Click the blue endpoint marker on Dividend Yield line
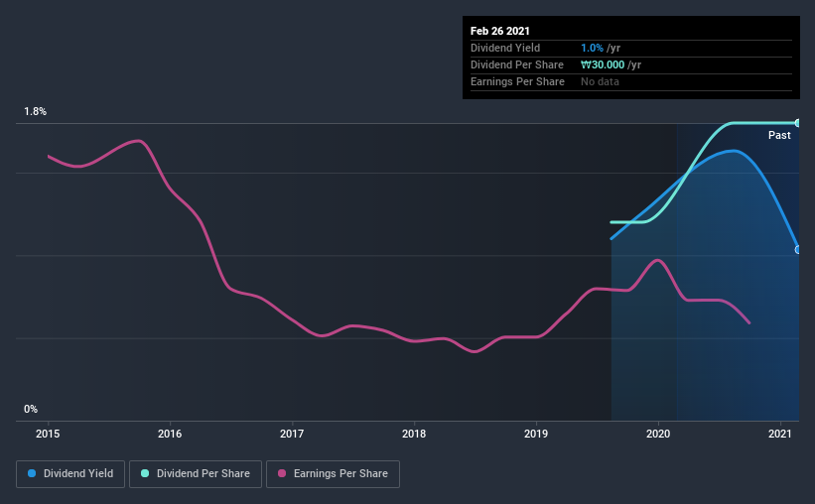This screenshot has height=504, width=815. (797, 250)
